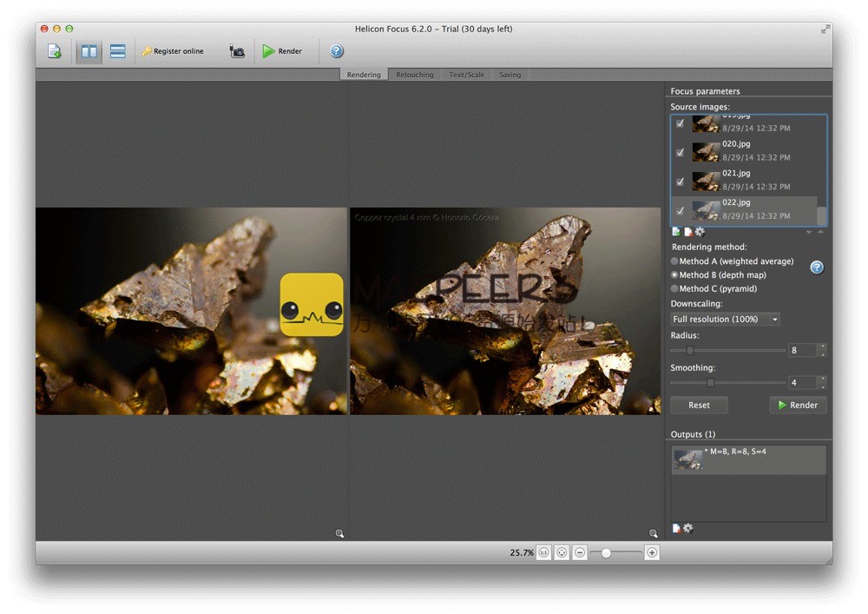Uncheck the 021.jpg source image
868x614 pixels.
(680, 182)
